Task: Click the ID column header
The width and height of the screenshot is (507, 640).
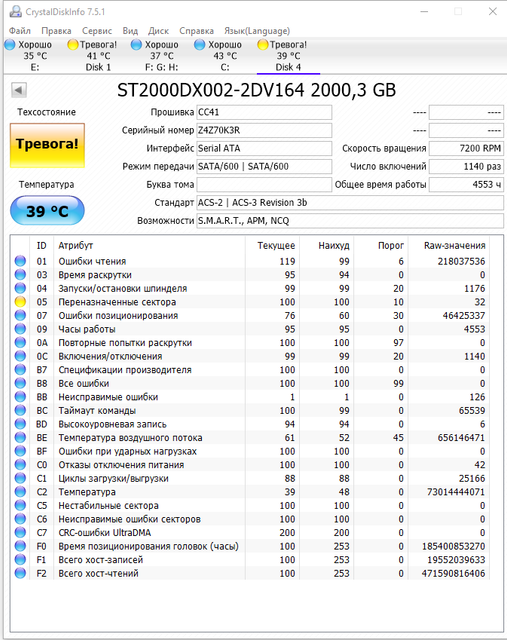Action: point(42,245)
